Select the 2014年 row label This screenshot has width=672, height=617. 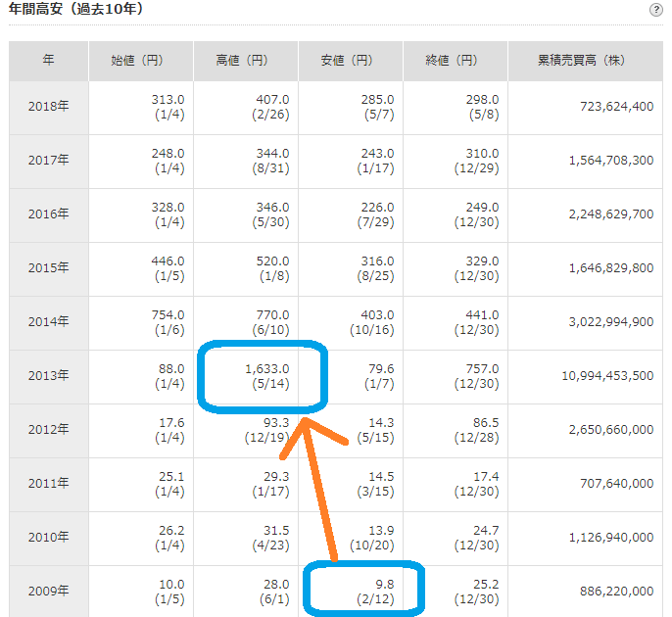[49, 322]
